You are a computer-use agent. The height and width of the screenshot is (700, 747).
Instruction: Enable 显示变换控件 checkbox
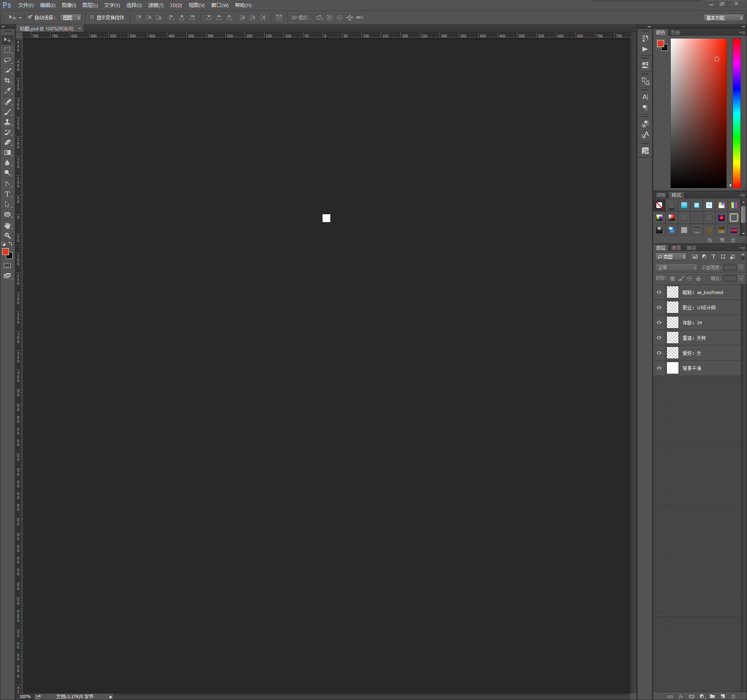point(92,17)
